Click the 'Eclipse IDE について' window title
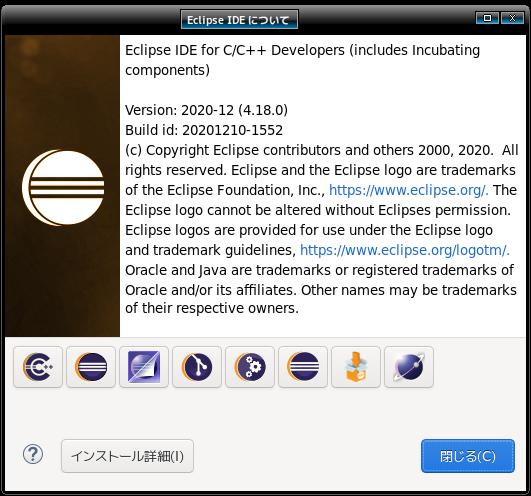 coord(239,20)
